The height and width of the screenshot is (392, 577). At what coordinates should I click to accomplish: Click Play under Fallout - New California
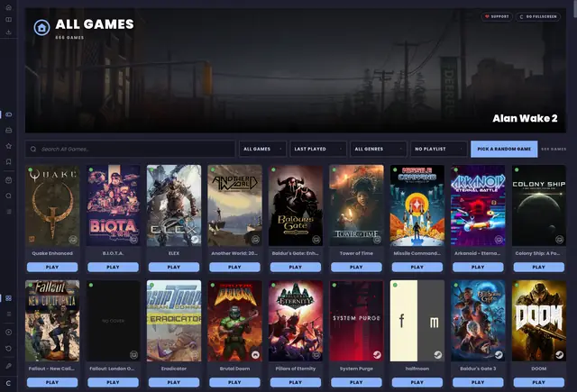(52, 382)
